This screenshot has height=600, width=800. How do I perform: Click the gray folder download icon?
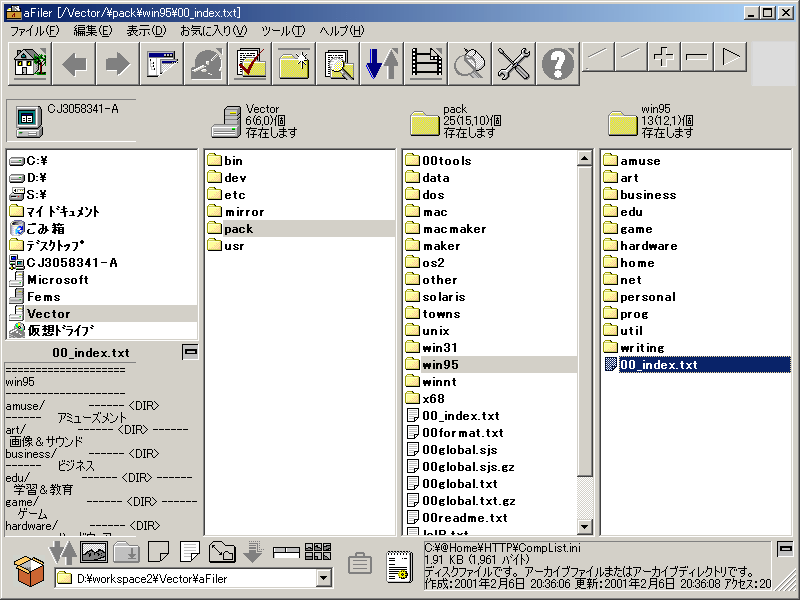tap(126, 552)
